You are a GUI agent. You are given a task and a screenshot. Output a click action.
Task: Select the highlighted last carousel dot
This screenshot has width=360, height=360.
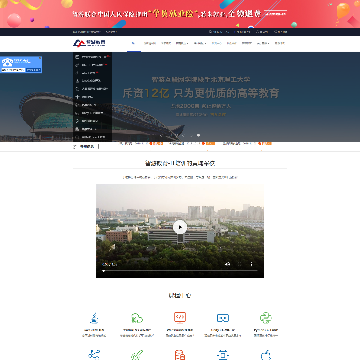click(198, 135)
